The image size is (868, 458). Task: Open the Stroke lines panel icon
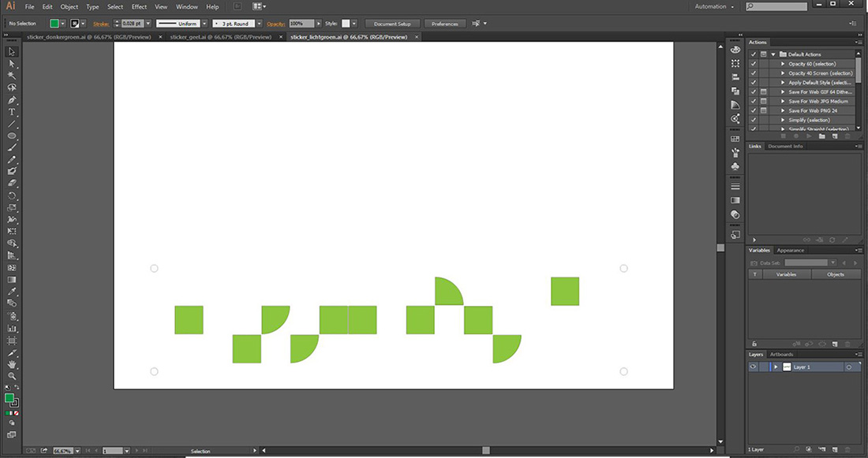click(x=735, y=186)
